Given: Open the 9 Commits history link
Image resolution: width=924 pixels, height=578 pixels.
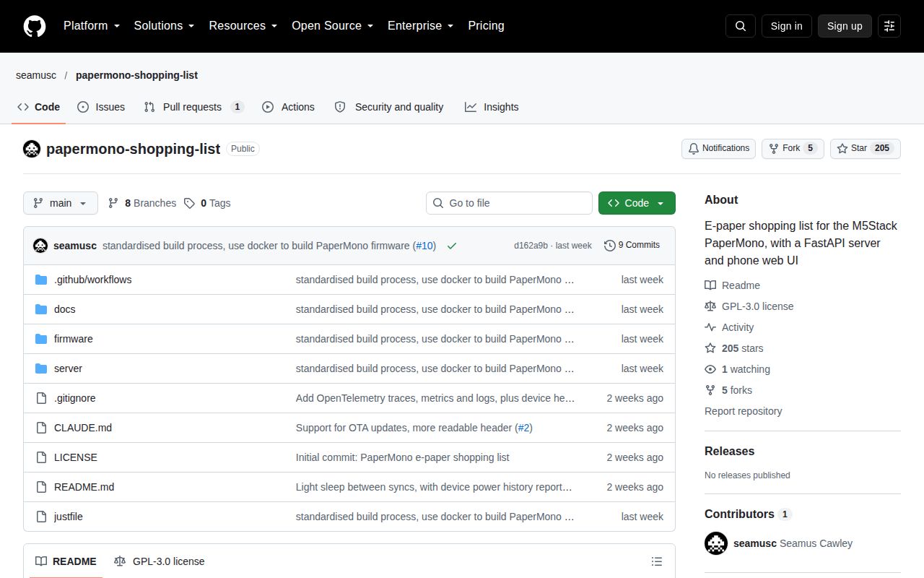Looking at the screenshot, I should click(x=632, y=246).
